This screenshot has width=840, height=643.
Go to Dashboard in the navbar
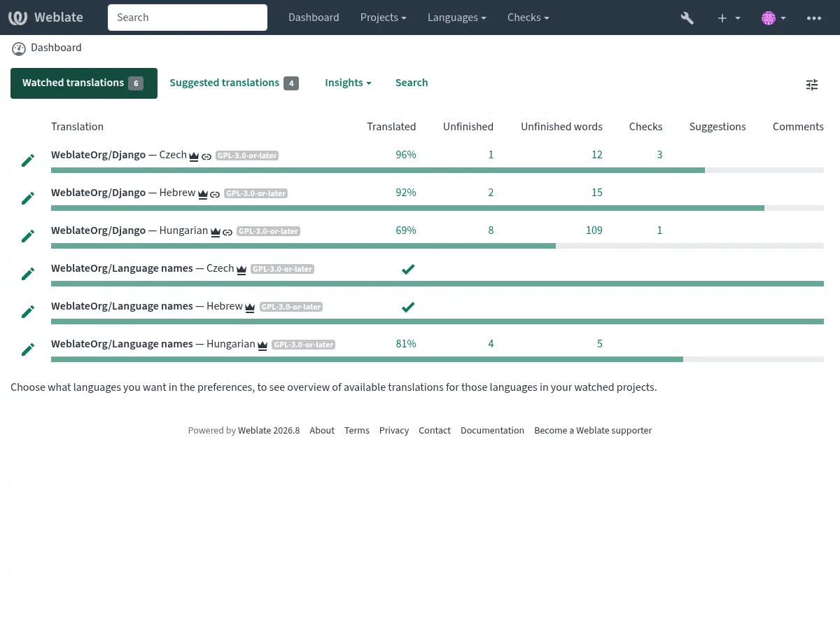click(314, 18)
